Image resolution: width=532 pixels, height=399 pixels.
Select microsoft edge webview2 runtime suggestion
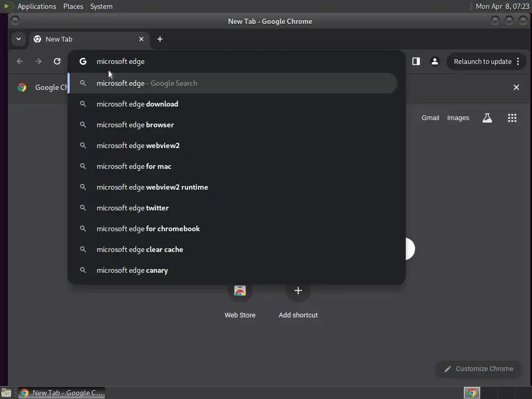coord(233,187)
